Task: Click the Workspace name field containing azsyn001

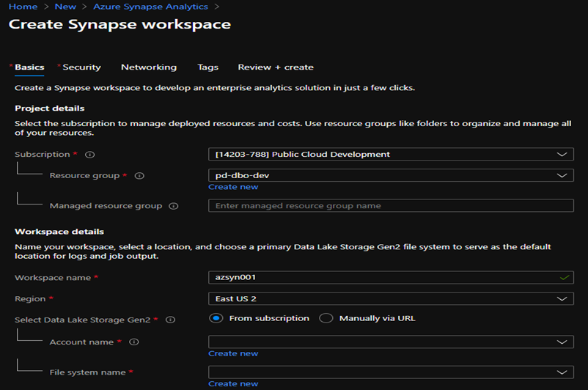Action: pyautogui.click(x=391, y=278)
